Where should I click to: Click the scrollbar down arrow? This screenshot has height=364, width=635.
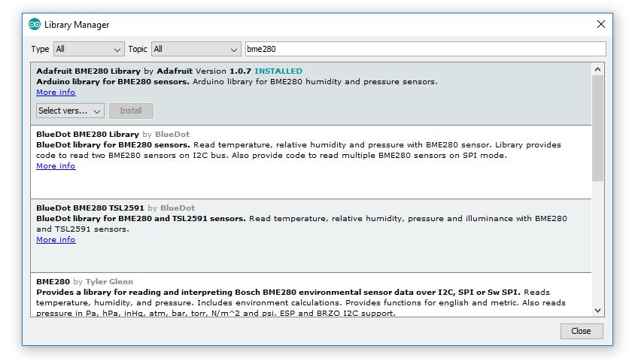597,311
